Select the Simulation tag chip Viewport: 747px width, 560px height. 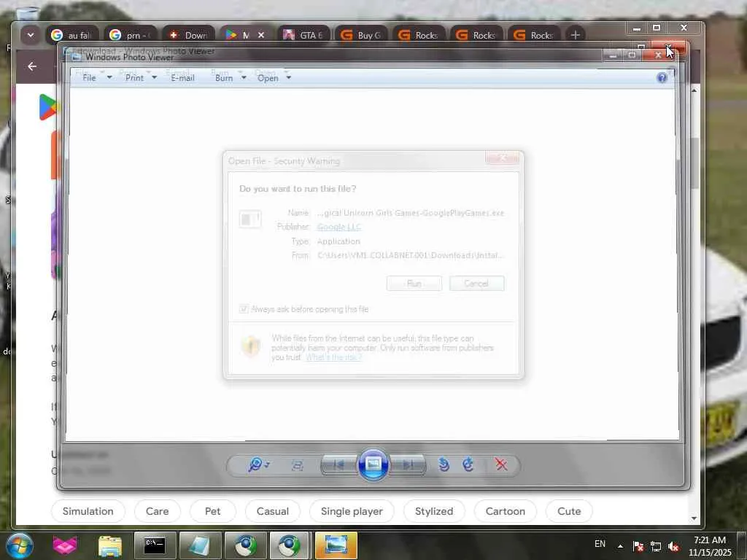click(88, 511)
